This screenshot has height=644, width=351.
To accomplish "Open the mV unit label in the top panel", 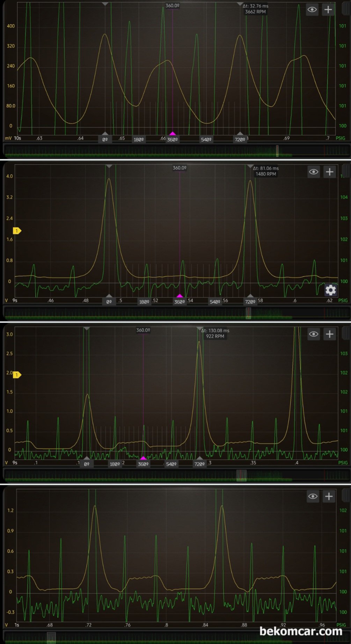I will [x=8, y=138].
